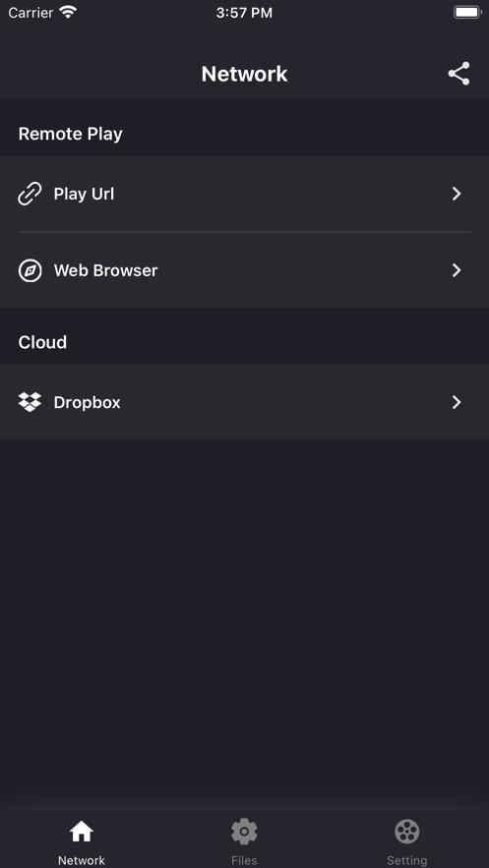Tap the gear icon above Files
Image resolution: width=489 pixels, height=868 pixels.
point(244,832)
